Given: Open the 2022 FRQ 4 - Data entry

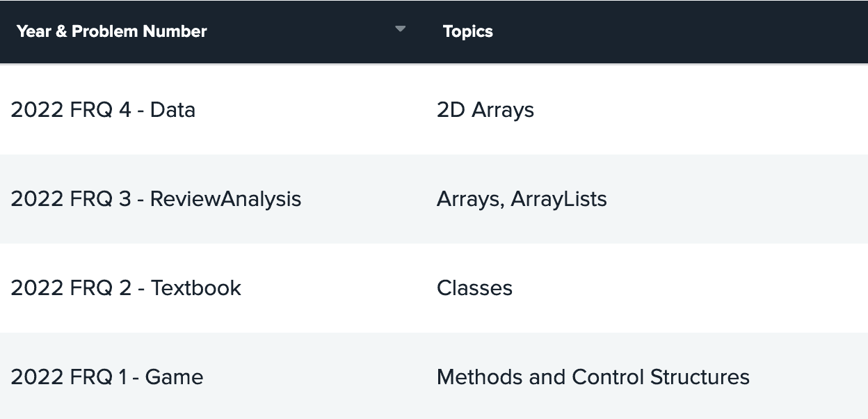Looking at the screenshot, I should (103, 110).
